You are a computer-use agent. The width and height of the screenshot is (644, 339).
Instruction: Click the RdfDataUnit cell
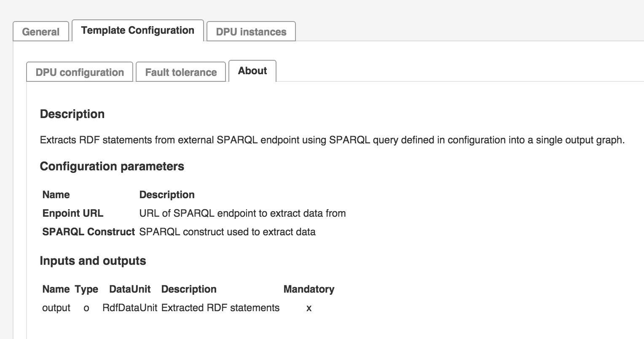coord(130,307)
